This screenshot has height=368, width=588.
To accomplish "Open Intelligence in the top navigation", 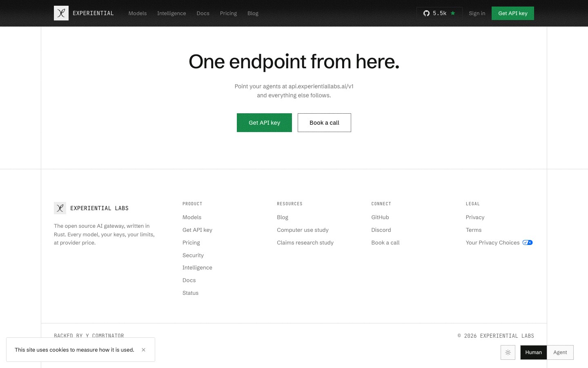I will pos(171,13).
